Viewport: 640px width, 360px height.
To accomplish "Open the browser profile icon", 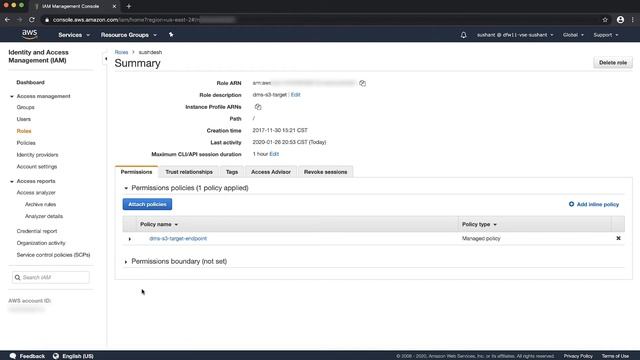I will click(620, 20).
